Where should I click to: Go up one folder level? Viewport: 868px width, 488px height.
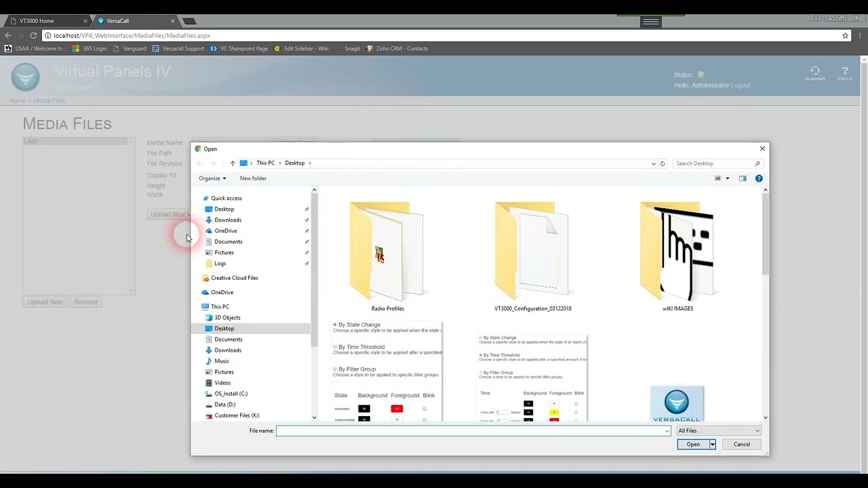pos(233,163)
